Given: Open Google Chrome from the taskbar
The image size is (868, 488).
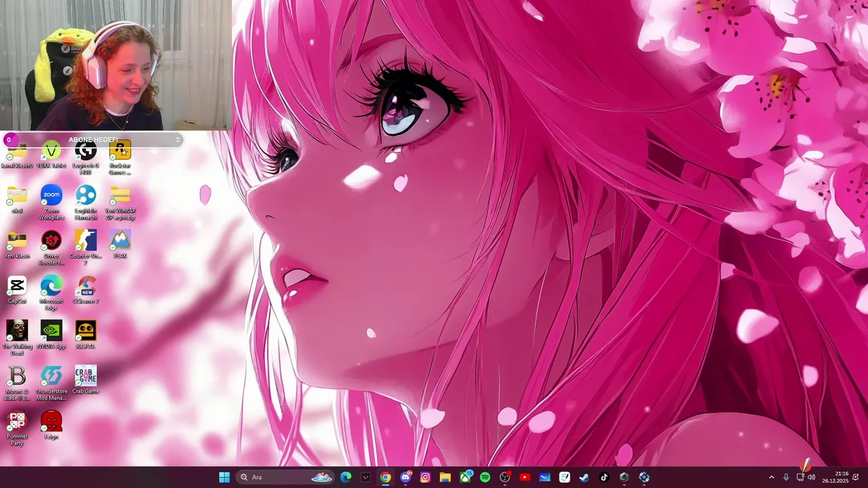Looking at the screenshot, I should (385, 477).
